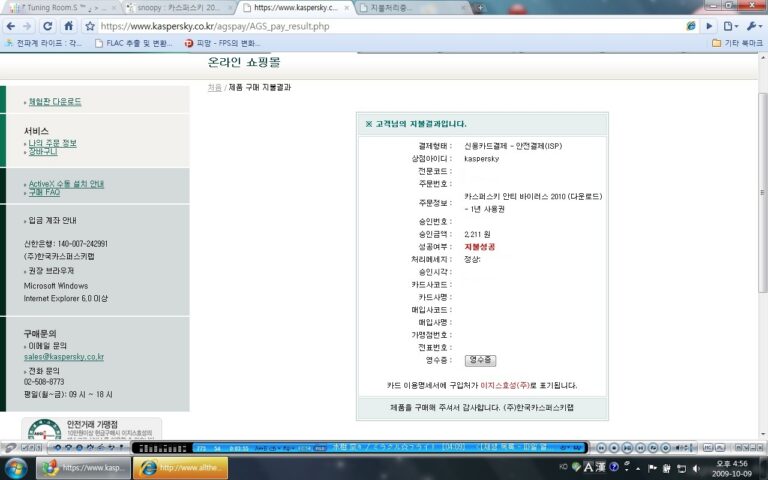Go to the browser home page icon
This screenshot has width=768, height=480.
69,26
